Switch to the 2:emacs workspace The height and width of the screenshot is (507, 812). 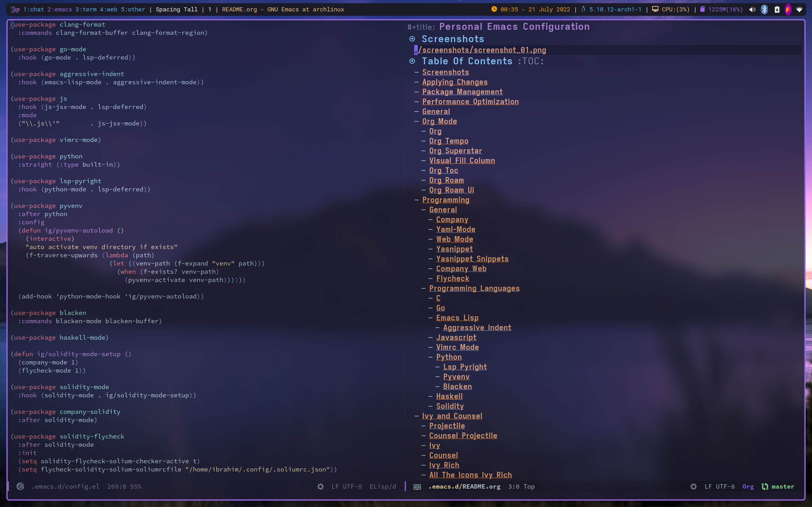(x=60, y=10)
